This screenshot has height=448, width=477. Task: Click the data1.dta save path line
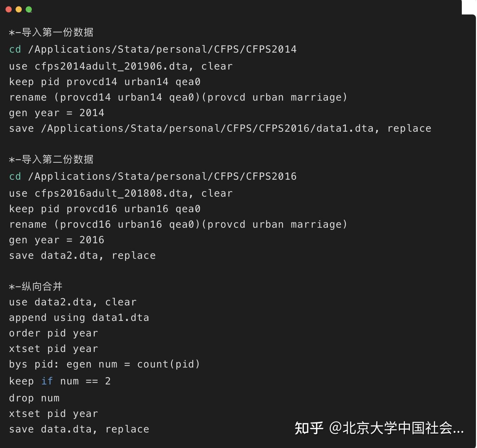220,129
